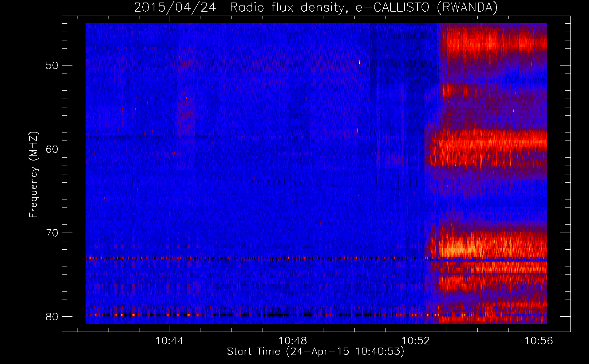Click the 10:48 time tick label
589x364 pixels.
click(x=293, y=341)
